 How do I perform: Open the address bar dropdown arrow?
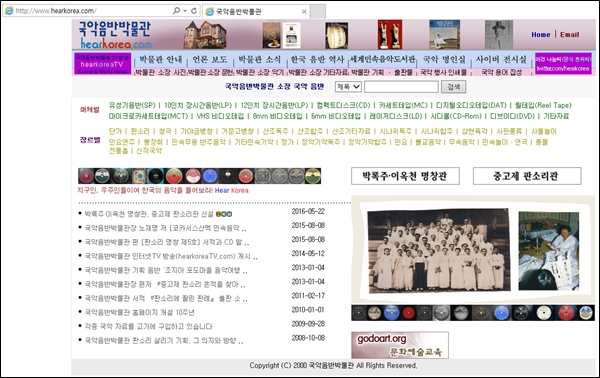185,11
